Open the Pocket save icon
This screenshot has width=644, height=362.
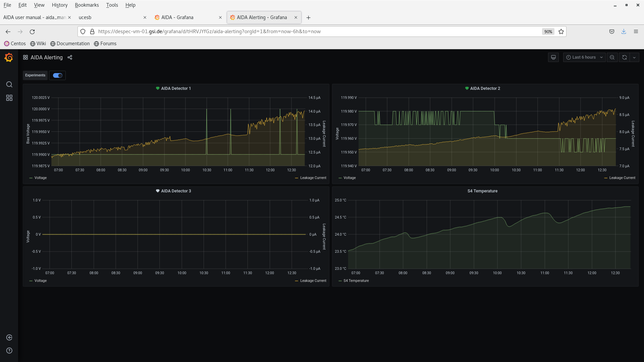coord(612,32)
